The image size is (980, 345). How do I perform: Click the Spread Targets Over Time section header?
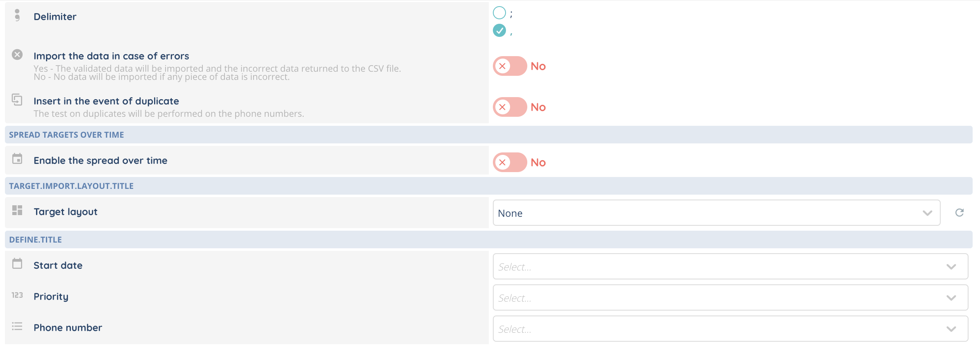pyautogui.click(x=66, y=135)
